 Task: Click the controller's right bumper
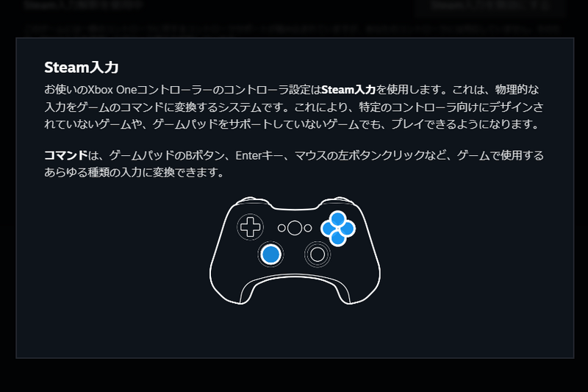coord(339,201)
